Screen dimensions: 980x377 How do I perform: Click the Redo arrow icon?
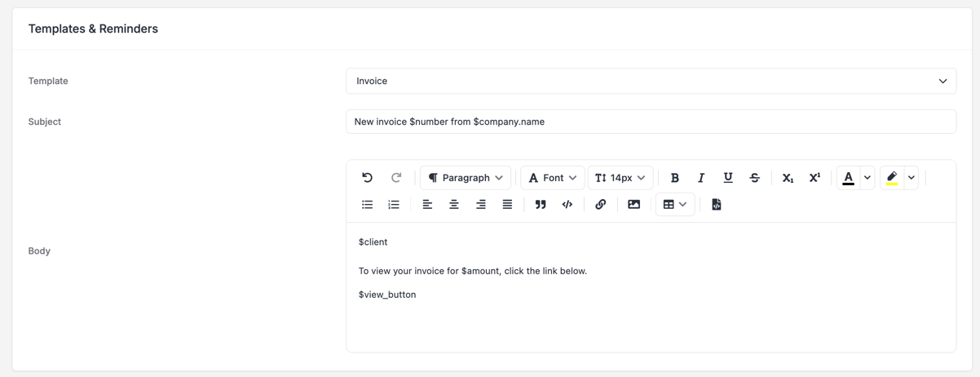point(396,178)
